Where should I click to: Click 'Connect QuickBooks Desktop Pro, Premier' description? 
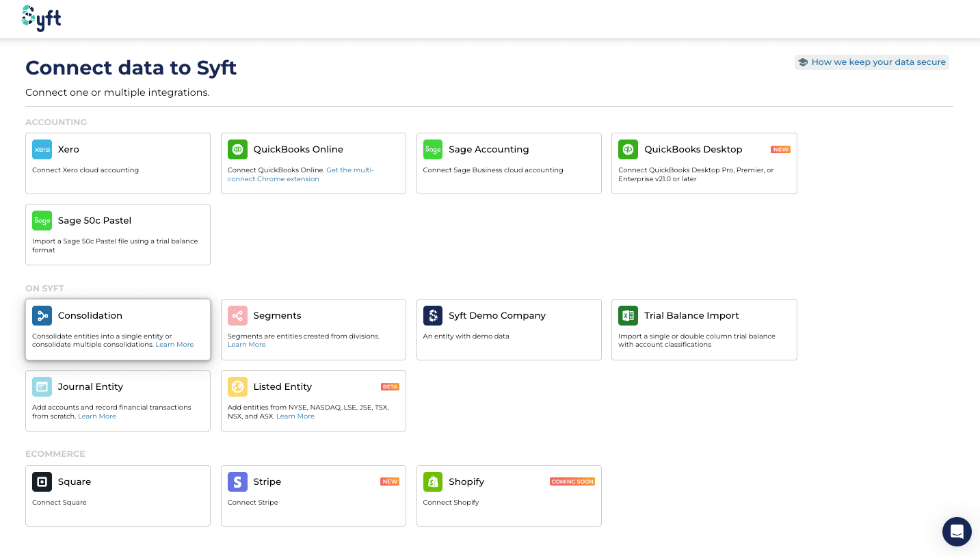pyautogui.click(x=696, y=174)
